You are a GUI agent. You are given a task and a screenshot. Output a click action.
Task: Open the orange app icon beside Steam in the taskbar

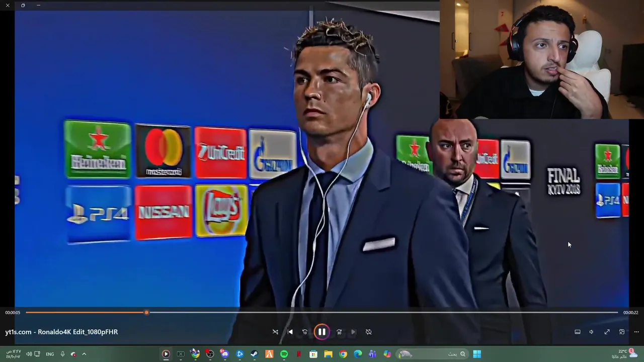pos(269,354)
